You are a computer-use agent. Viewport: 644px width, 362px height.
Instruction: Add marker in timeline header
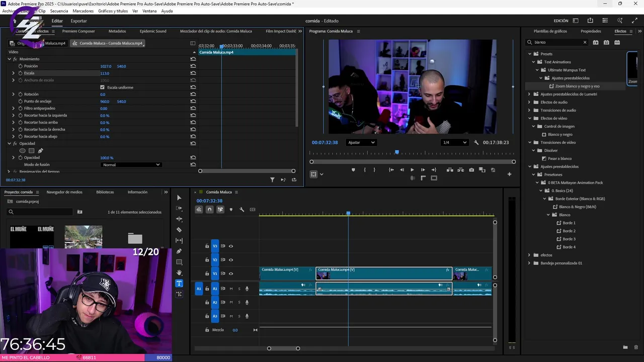pyautogui.click(x=231, y=210)
